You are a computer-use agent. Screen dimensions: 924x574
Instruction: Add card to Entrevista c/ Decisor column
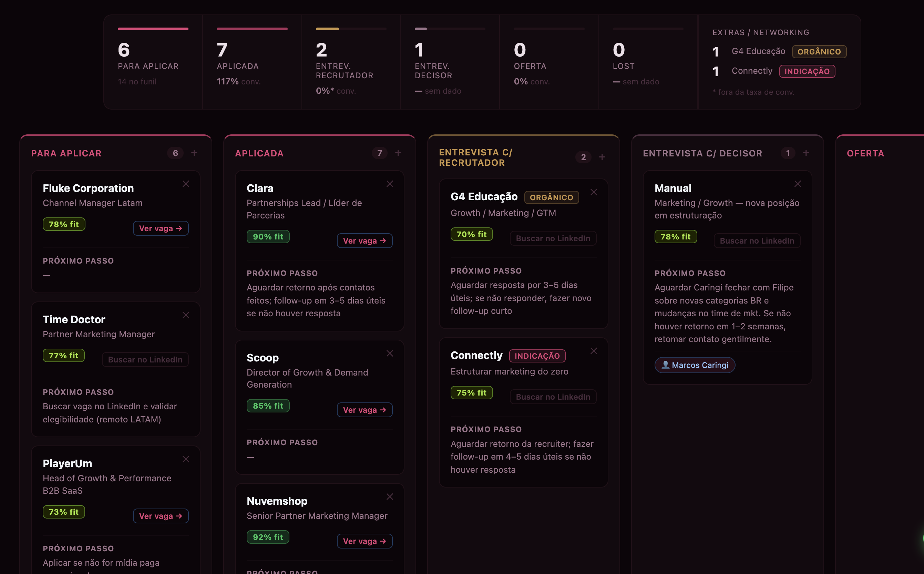(x=805, y=153)
